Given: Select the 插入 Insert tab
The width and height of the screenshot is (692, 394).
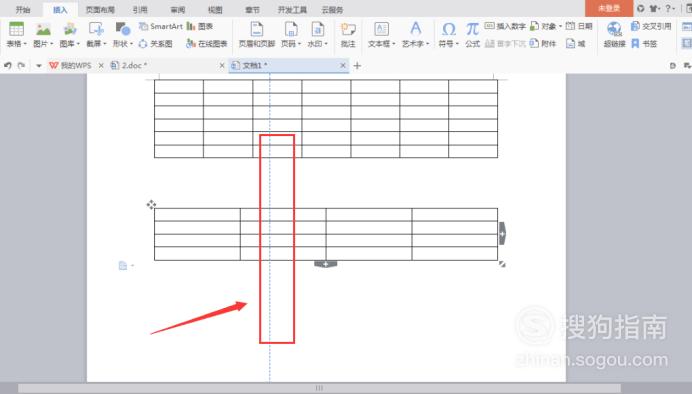Looking at the screenshot, I should tap(60, 9).
